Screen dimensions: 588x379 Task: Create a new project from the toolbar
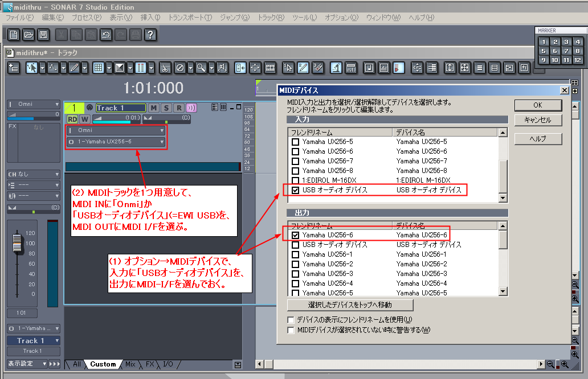coord(14,35)
